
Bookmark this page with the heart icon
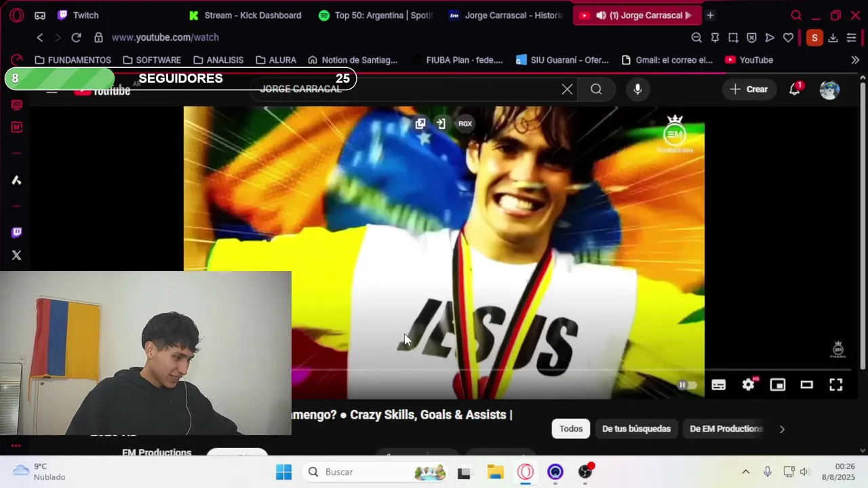pyautogui.click(x=788, y=38)
